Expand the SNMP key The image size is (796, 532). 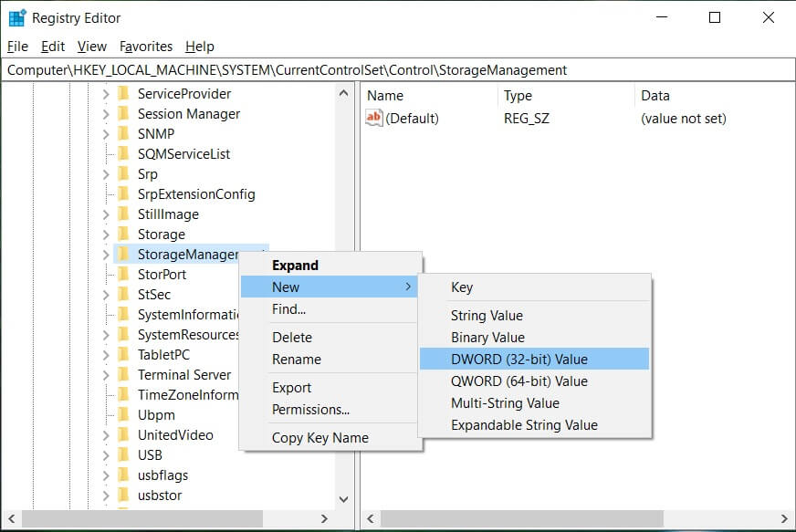pyautogui.click(x=106, y=134)
